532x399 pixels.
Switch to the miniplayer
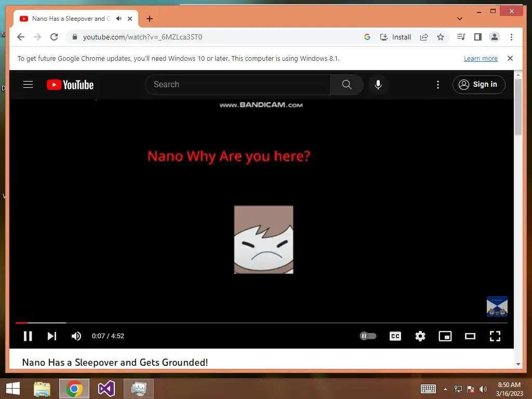tap(445, 336)
